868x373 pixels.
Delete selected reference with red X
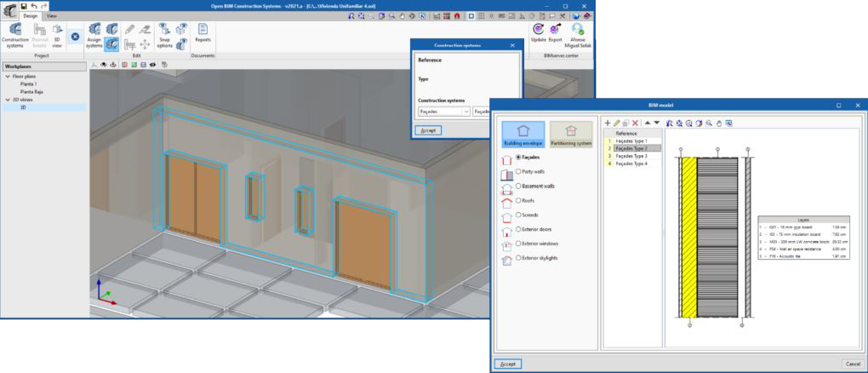click(x=635, y=123)
